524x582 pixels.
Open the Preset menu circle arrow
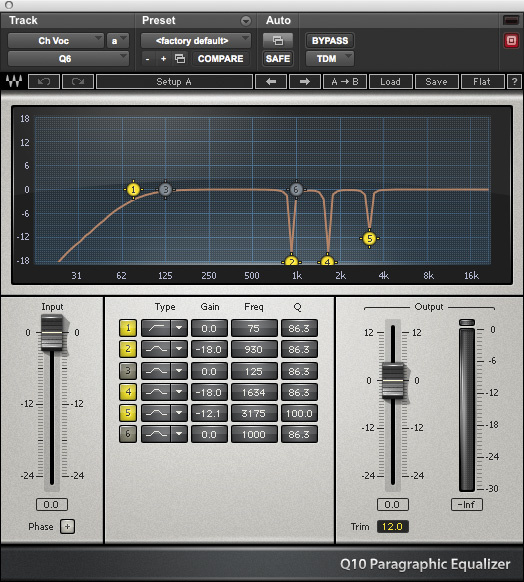(x=245, y=21)
